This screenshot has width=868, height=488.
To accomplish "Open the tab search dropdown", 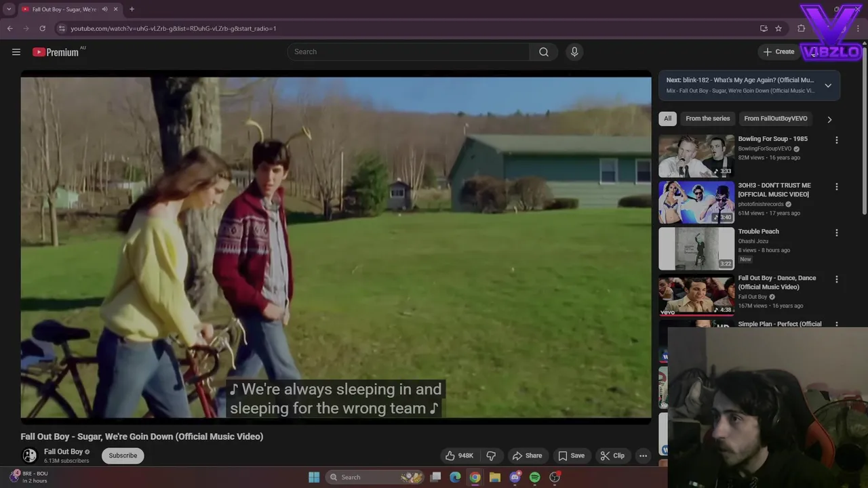I will click(x=9, y=9).
